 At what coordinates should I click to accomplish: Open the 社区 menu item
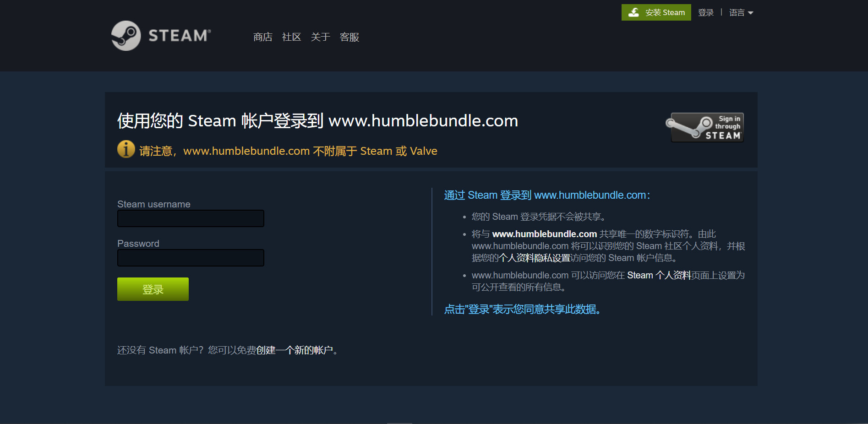pyautogui.click(x=291, y=37)
